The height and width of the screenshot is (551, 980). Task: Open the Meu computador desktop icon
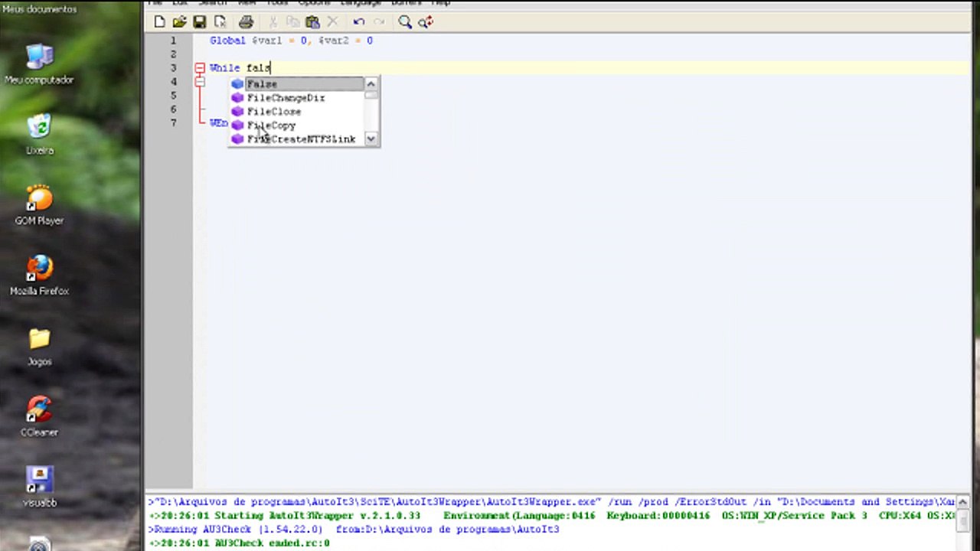coord(39,64)
